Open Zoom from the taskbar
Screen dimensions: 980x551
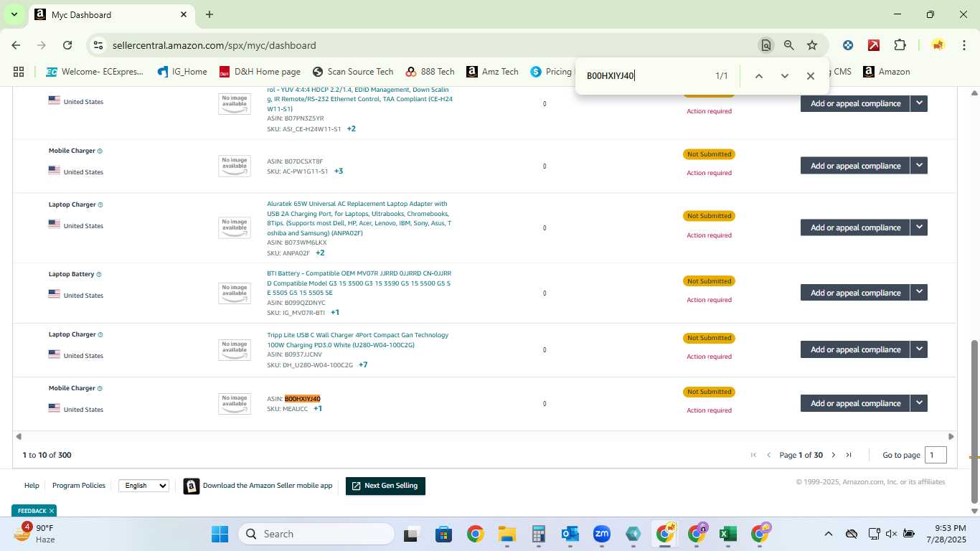tap(601, 534)
